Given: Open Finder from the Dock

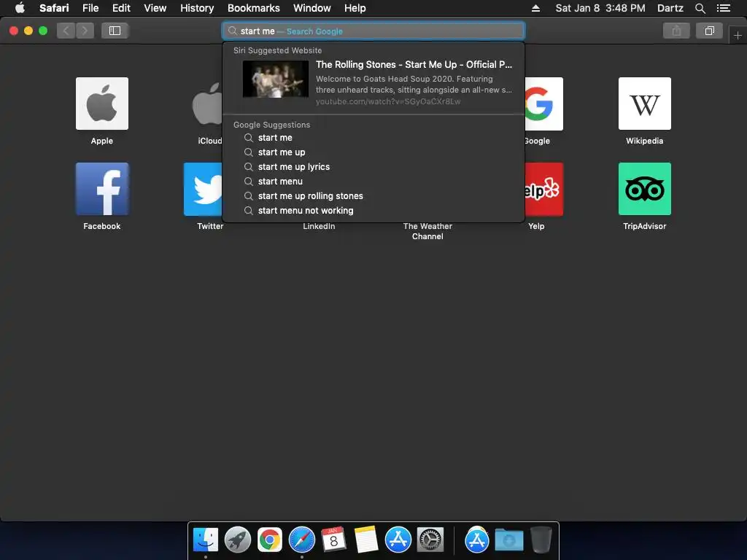Looking at the screenshot, I should pos(205,540).
